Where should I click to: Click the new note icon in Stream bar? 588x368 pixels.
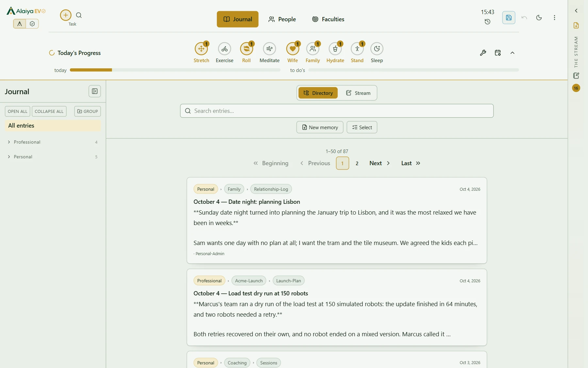pyautogui.click(x=576, y=26)
